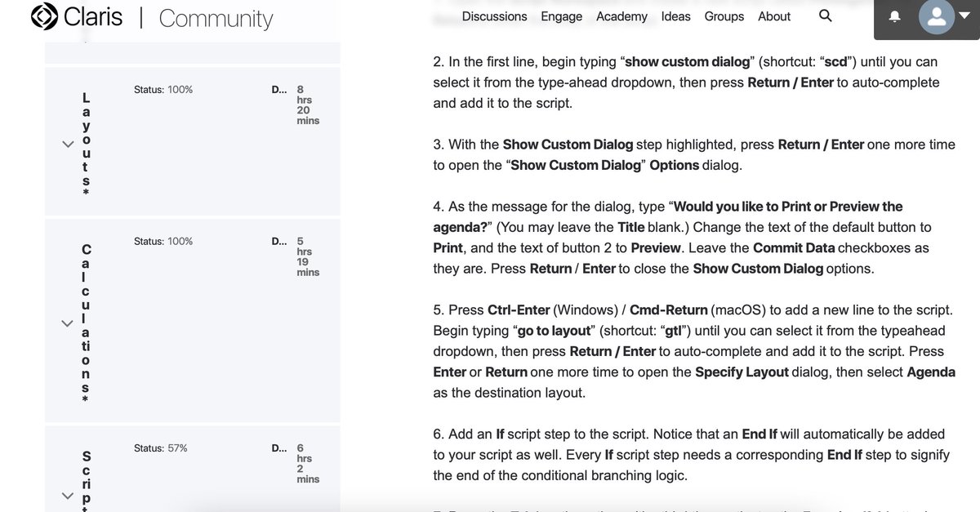This screenshot has width=980, height=512.
Task: Open the search magnifier icon
Action: pos(826,16)
